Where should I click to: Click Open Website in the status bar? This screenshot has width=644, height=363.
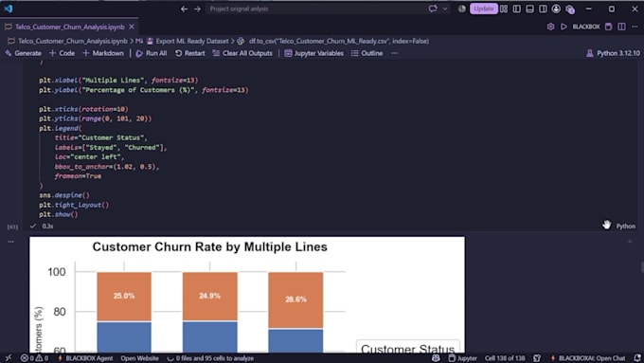tap(139, 358)
